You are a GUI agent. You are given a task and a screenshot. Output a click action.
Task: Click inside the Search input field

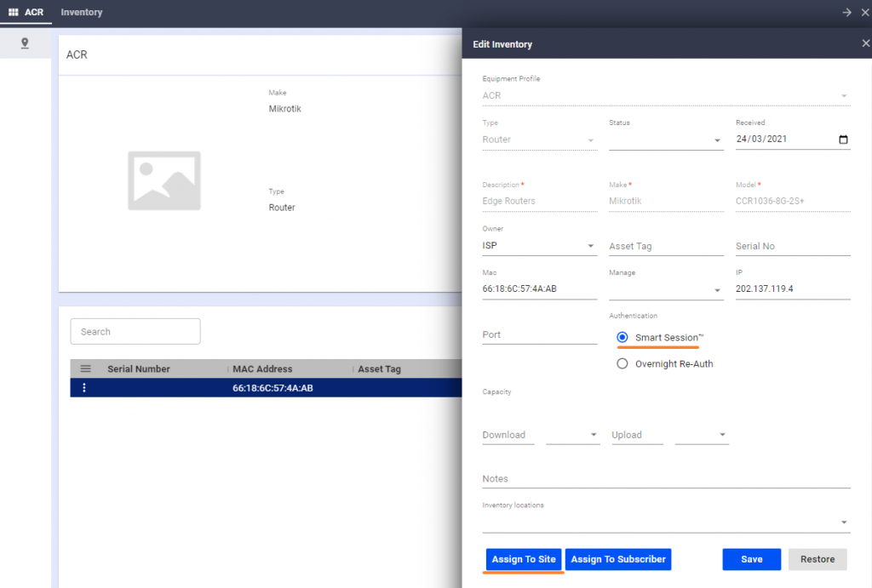pos(135,331)
